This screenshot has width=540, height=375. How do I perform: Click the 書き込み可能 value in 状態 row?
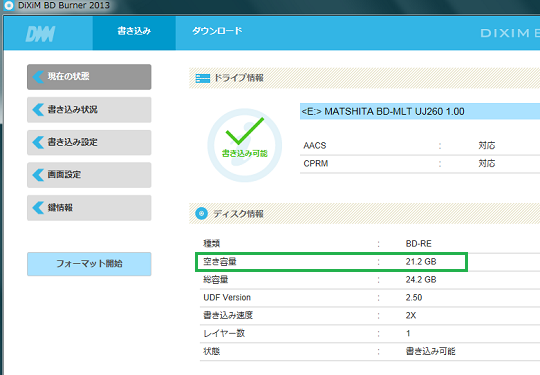430,351
